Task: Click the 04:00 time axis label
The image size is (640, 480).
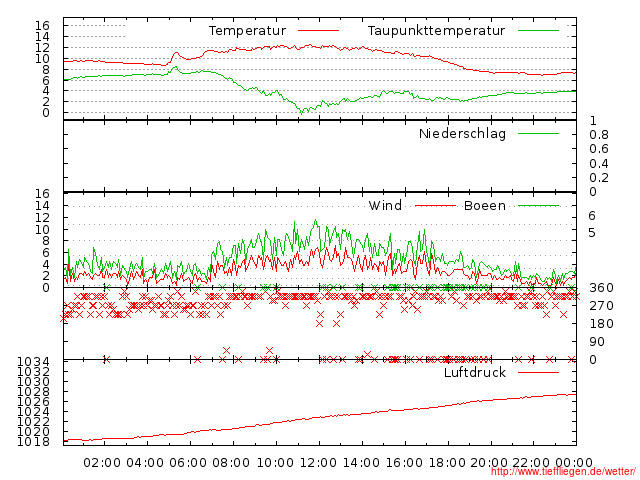Action: point(145,463)
